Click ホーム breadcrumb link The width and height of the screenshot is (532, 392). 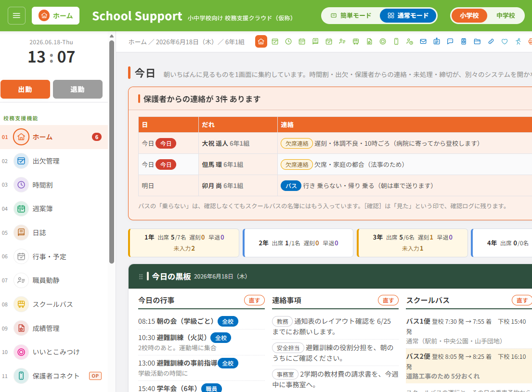coord(137,42)
